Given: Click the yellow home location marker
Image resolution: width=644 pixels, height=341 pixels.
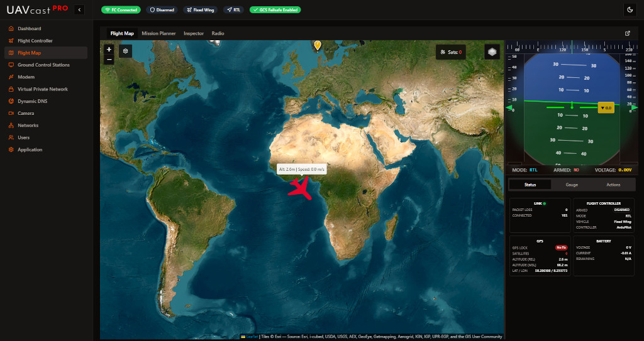Looking at the screenshot, I should [318, 45].
